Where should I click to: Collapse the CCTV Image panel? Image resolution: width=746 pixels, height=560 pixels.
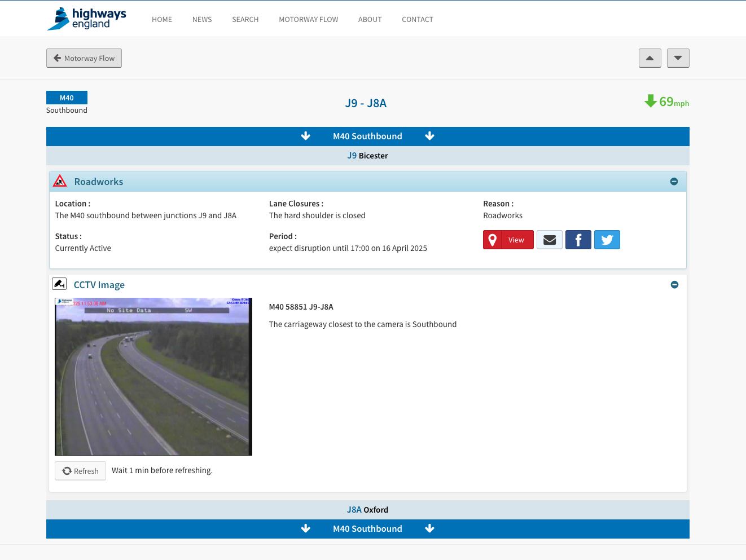click(674, 285)
